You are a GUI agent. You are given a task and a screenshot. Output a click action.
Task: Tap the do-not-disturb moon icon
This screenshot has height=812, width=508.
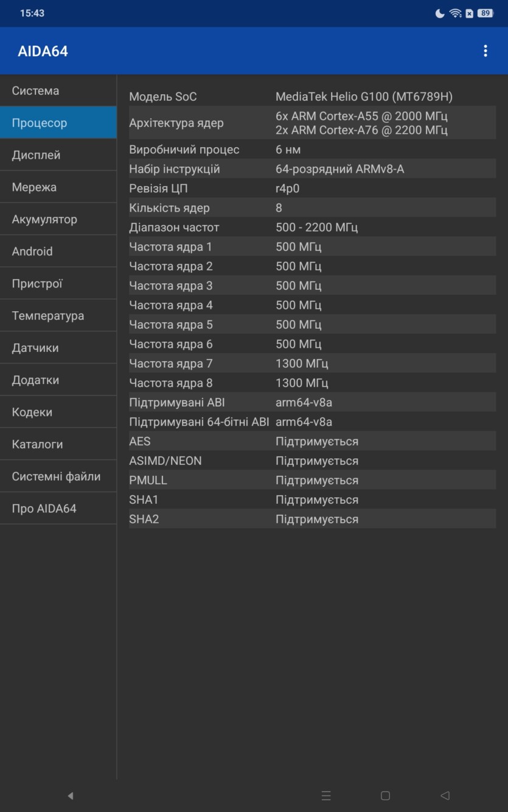click(440, 13)
